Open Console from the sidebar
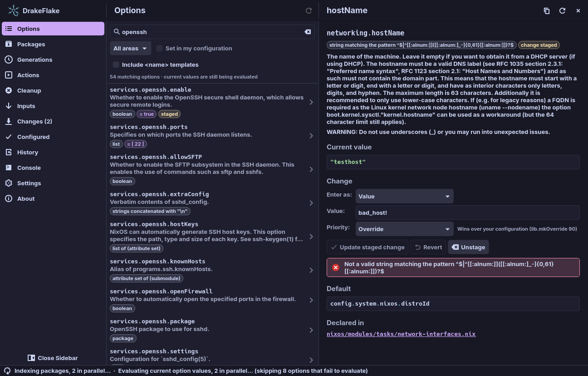The image size is (588, 376). tap(53, 168)
